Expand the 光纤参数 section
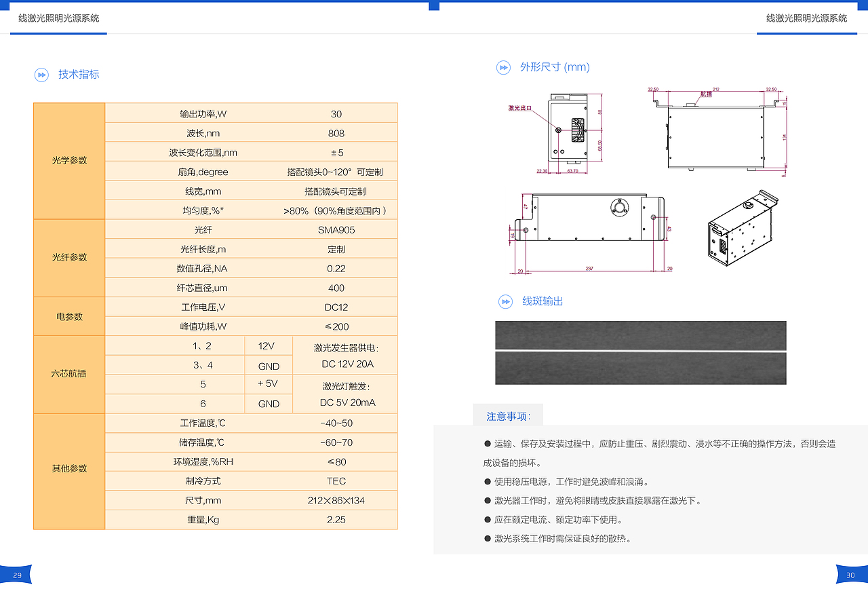This screenshot has width=868, height=589. [68, 258]
